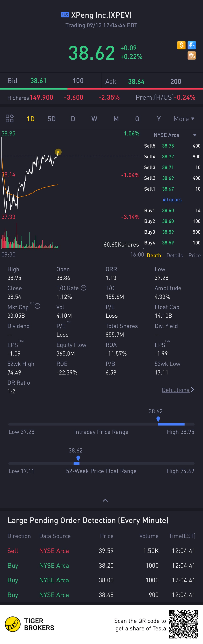203x644 pixels.
Task: Tap the Tesla share QR code
Action: tap(183, 624)
